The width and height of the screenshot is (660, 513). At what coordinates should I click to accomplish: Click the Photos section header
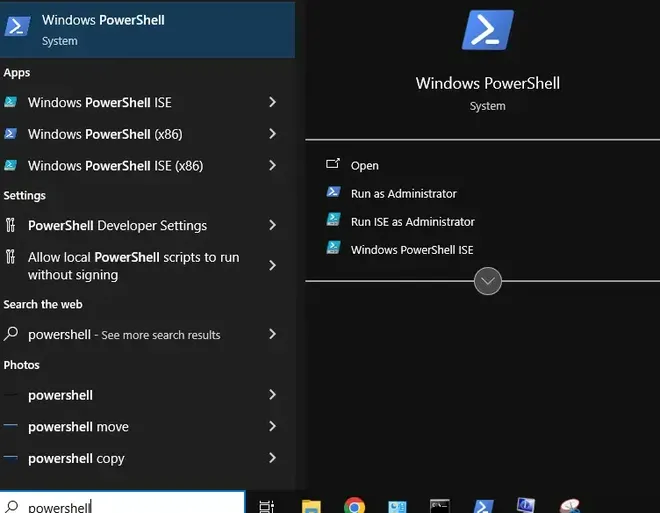pos(21,365)
